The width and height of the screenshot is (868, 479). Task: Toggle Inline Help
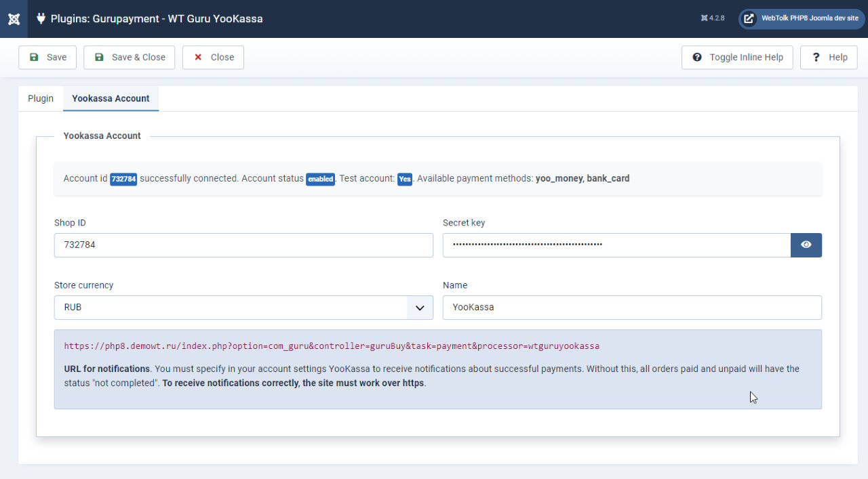737,58
